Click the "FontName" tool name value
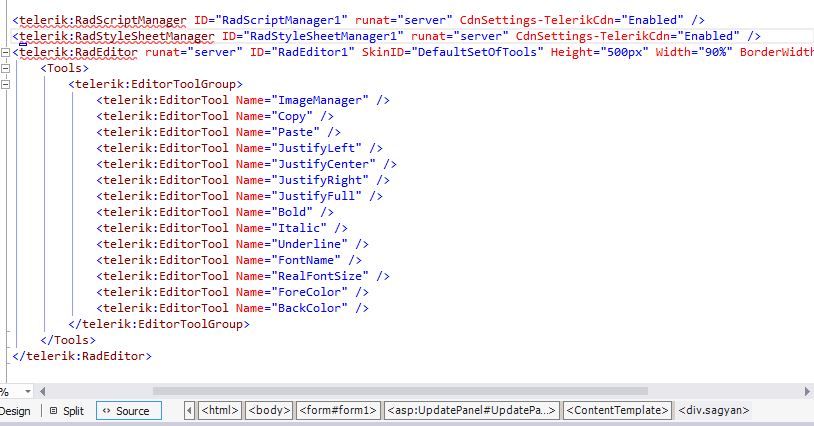The width and height of the screenshot is (814, 426). [x=306, y=260]
